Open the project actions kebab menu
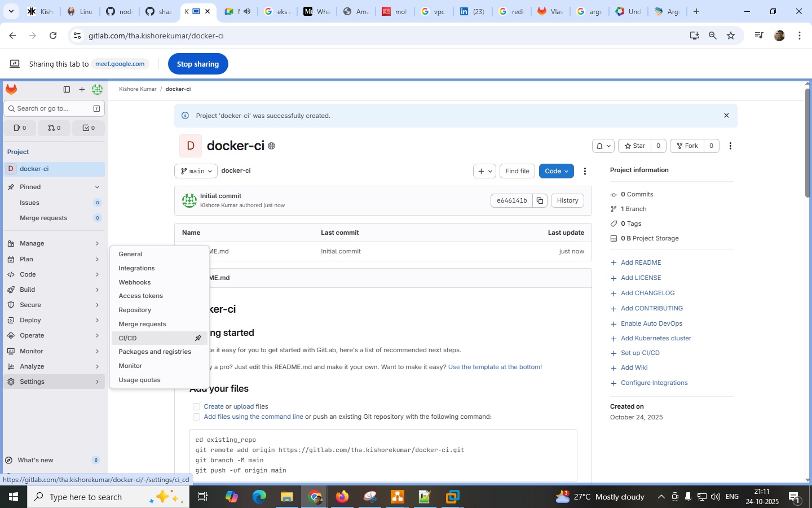812x508 pixels. [x=730, y=146]
